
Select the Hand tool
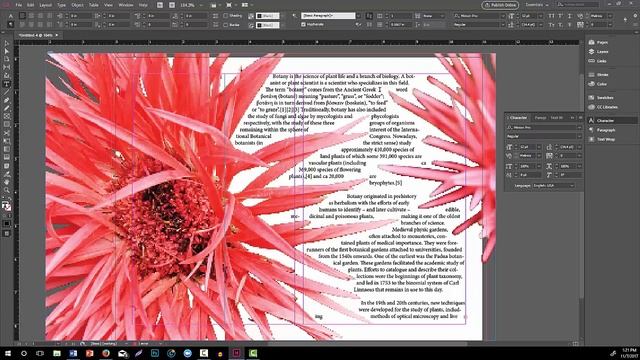(7, 182)
